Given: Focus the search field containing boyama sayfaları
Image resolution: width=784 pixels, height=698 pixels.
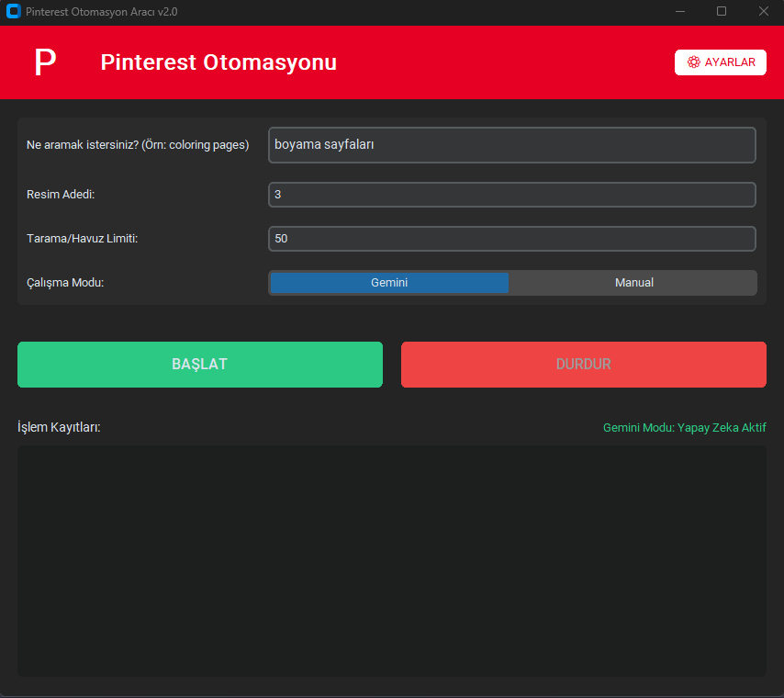Looking at the screenshot, I should (x=512, y=144).
